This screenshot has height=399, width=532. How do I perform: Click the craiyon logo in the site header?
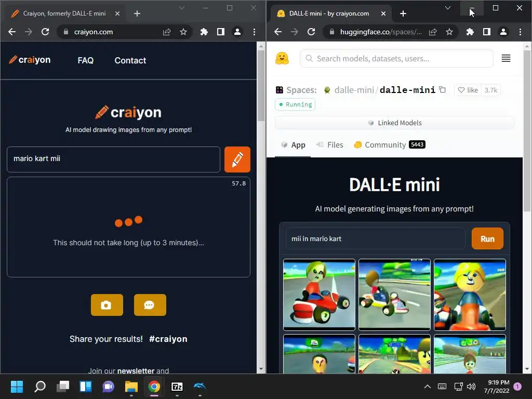tap(30, 60)
